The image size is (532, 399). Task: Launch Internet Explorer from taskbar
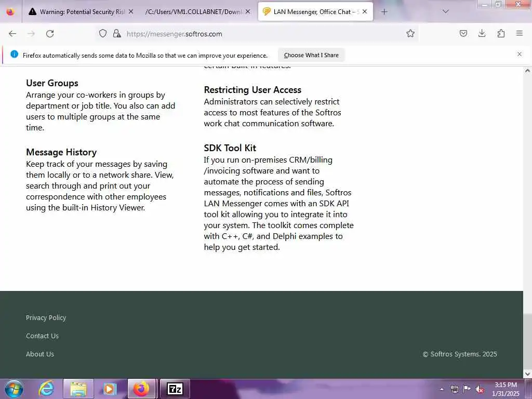[x=46, y=389]
